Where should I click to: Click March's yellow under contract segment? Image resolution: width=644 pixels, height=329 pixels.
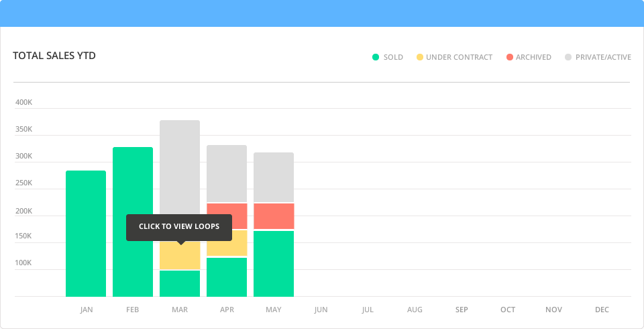click(180, 256)
